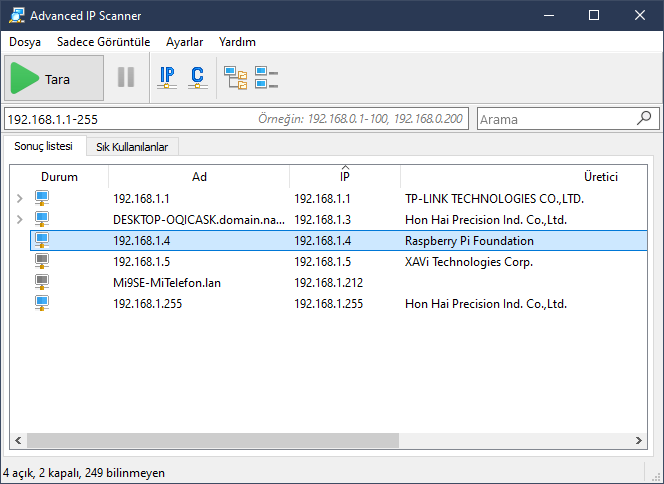Click the Advanced IP Scanner title icon
The image size is (664, 484).
pos(17,15)
